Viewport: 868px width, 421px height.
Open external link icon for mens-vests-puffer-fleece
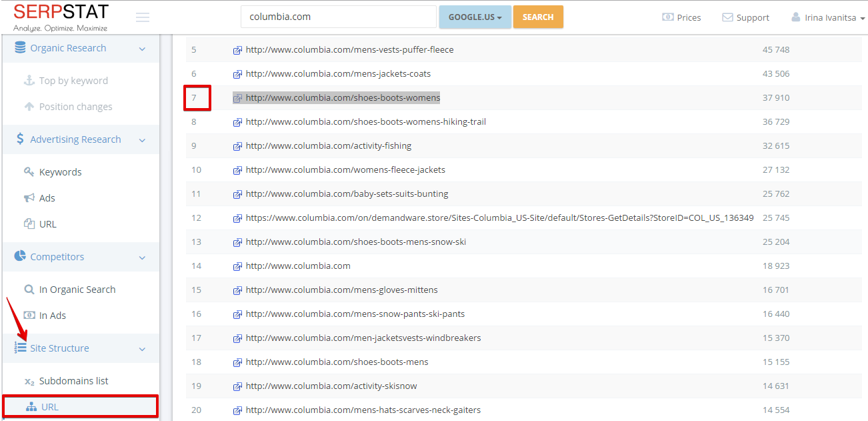(237, 50)
